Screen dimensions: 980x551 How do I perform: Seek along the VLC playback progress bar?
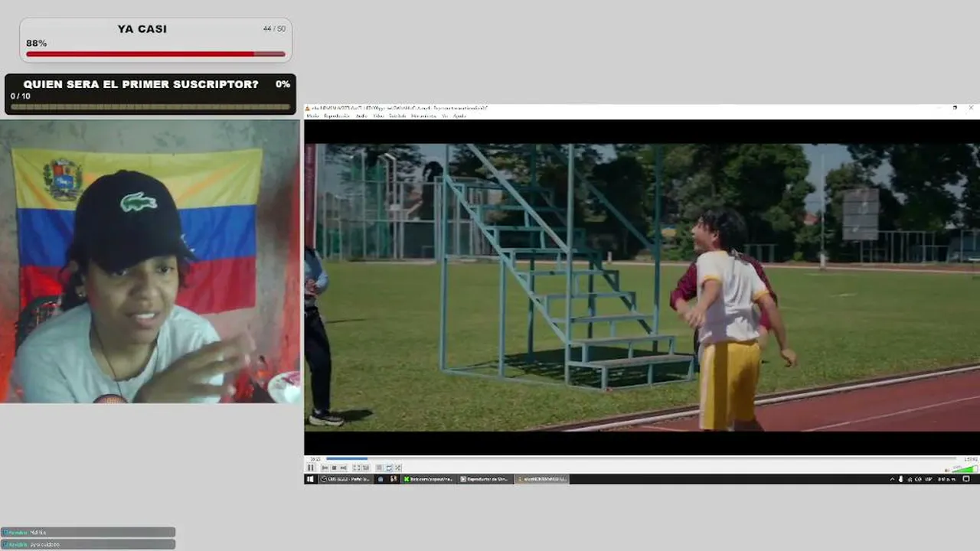[641, 458]
